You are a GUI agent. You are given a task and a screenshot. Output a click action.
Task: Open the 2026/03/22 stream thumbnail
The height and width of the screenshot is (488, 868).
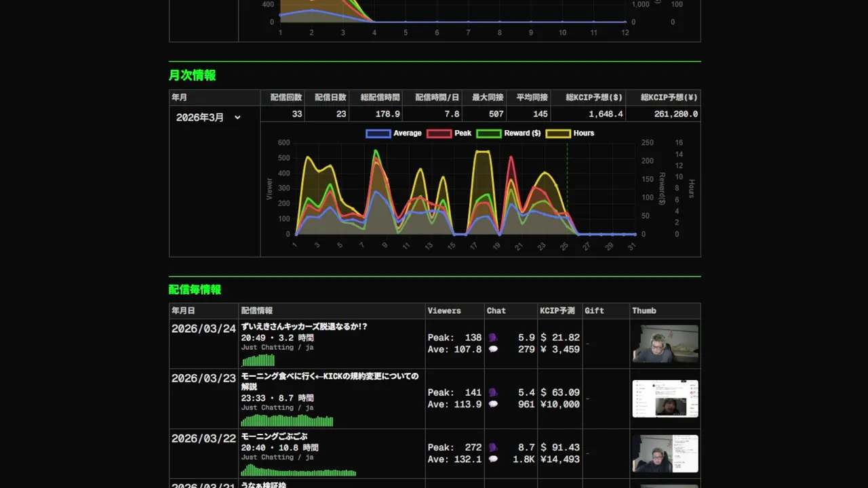[x=665, y=453]
